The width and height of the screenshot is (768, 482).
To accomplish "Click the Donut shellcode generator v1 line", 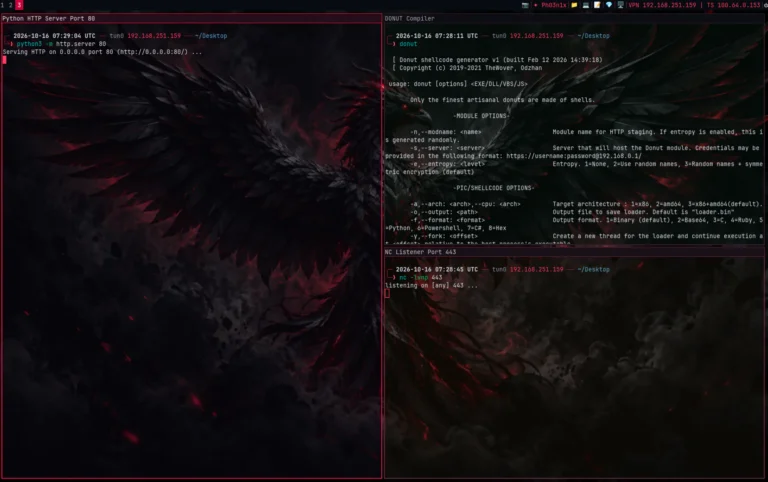I will [x=497, y=60].
